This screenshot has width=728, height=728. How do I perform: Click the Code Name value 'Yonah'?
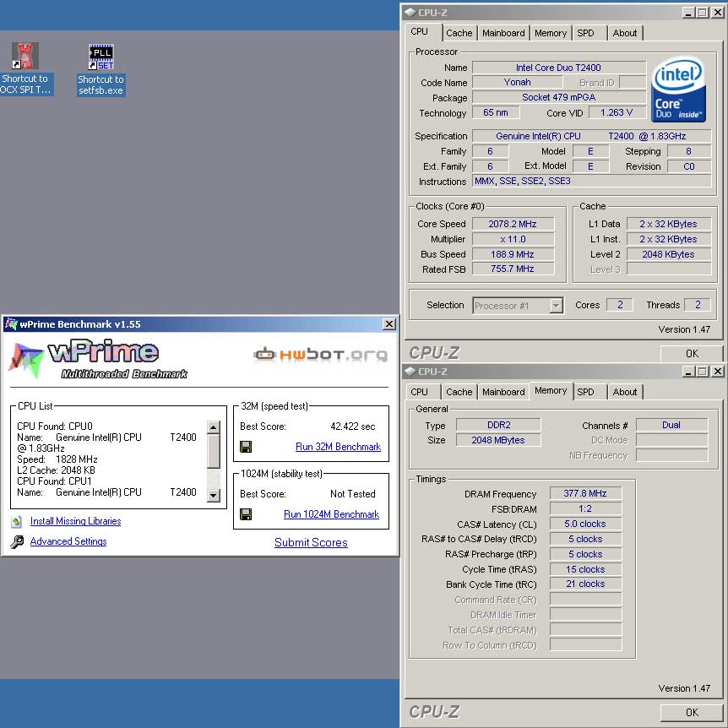pos(517,82)
